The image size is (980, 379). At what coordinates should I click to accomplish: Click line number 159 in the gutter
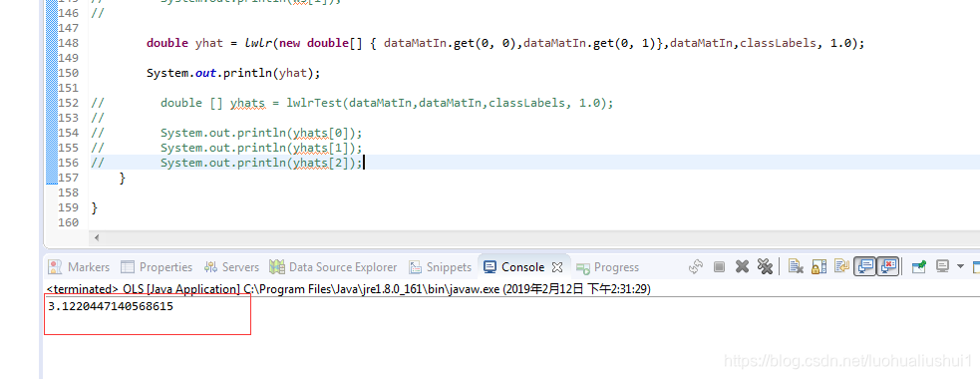tap(68, 207)
